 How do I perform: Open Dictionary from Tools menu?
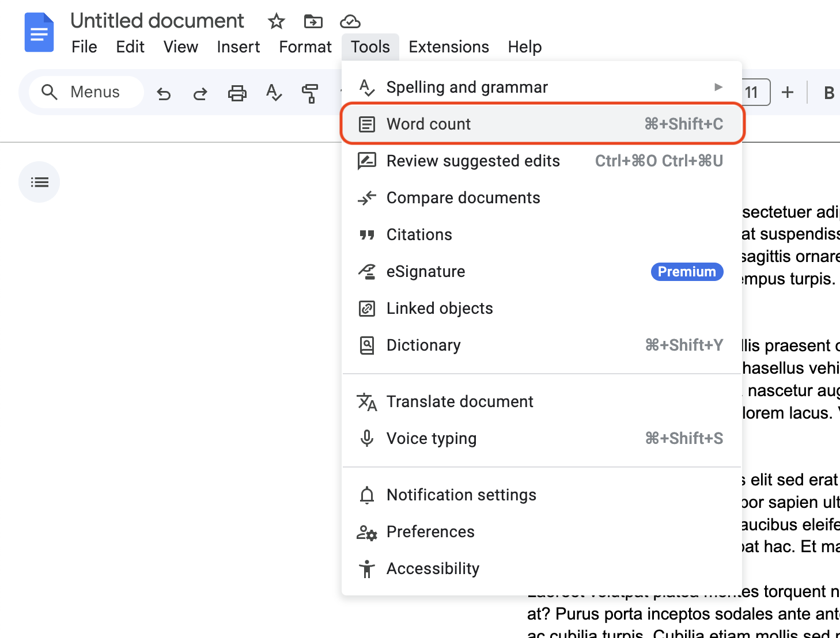pyautogui.click(x=542, y=345)
